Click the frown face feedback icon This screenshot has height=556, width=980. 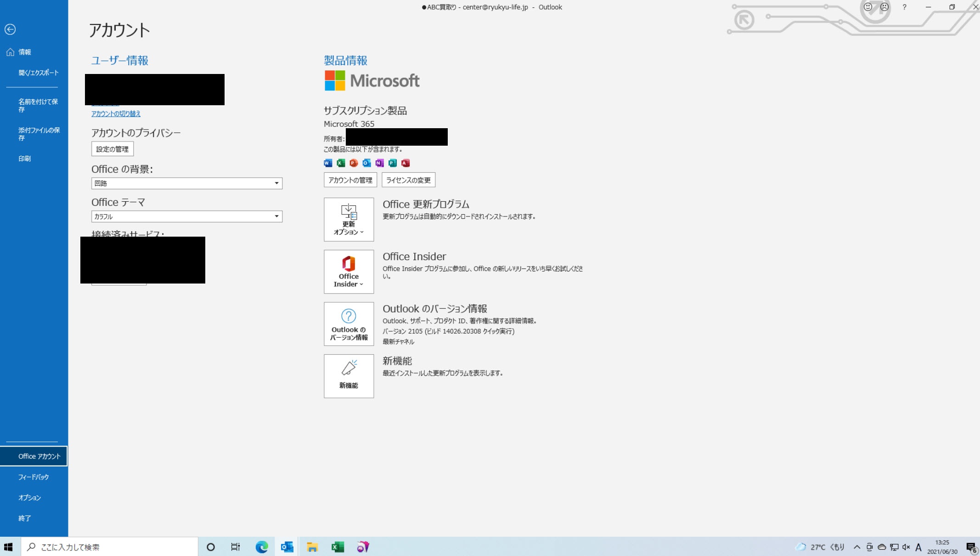pyautogui.click(x=884, y=7)
